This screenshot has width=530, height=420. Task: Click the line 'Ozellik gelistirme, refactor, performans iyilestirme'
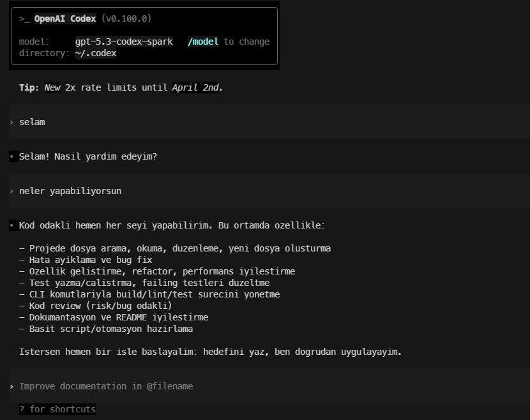pyautogui.click(x=157, y=271)
